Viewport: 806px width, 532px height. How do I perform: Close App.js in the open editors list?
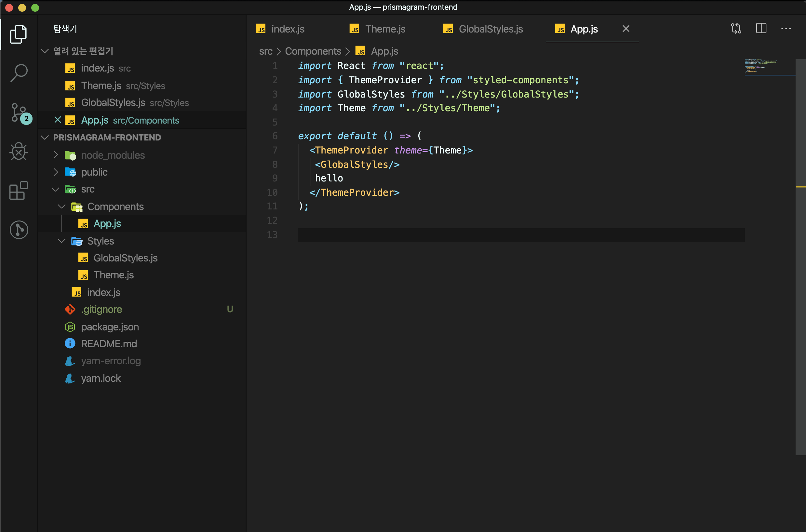click(x=58, y=120)
